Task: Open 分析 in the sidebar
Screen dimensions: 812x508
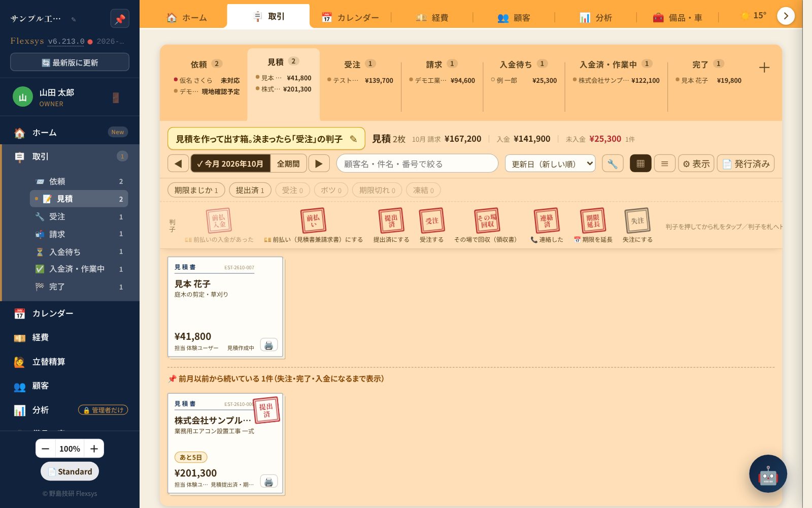Action: coord(70,410)
